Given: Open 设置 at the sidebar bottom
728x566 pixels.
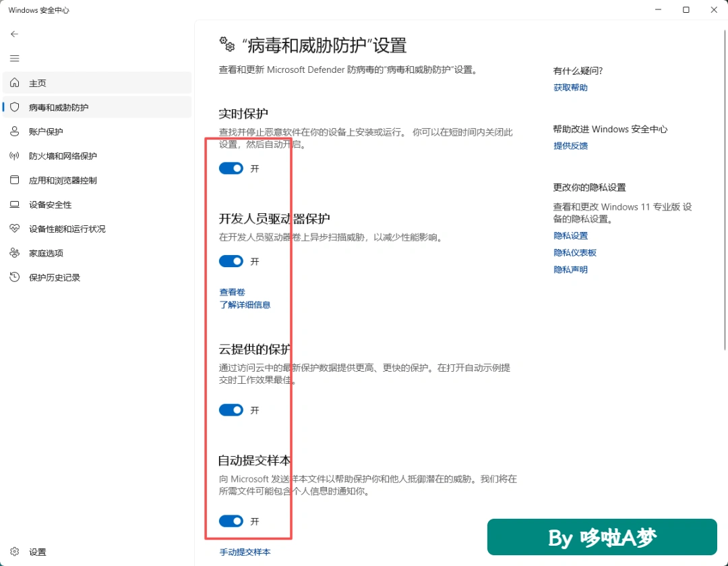Looking at the screenshot, I should tap(97, 552).
